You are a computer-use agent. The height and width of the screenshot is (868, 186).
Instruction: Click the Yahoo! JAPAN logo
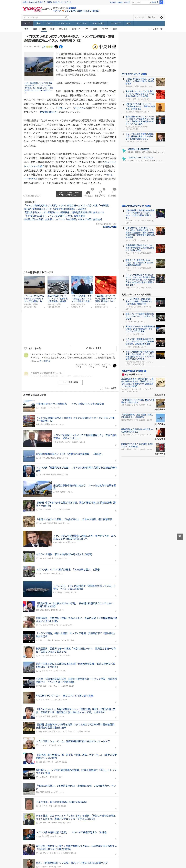[x=32, y=9]
